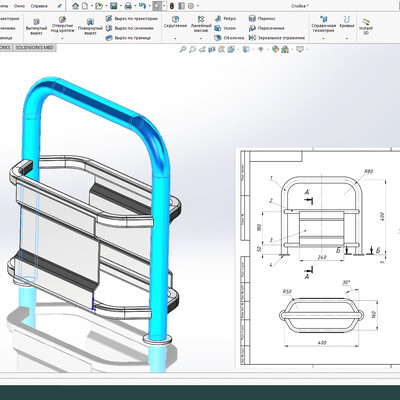Toggle Hide/Show Items eye icon

[261, 50]
